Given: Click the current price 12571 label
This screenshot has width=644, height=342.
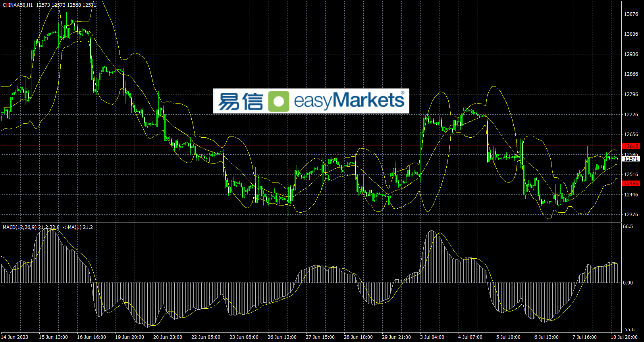Looking at the screenshot, I should point(631,159).
